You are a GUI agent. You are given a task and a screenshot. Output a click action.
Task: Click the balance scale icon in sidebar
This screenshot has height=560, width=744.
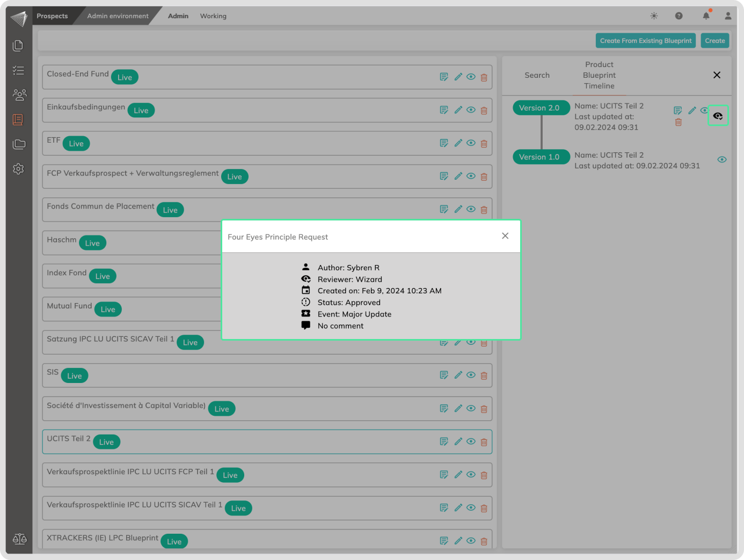click(20, 539)
